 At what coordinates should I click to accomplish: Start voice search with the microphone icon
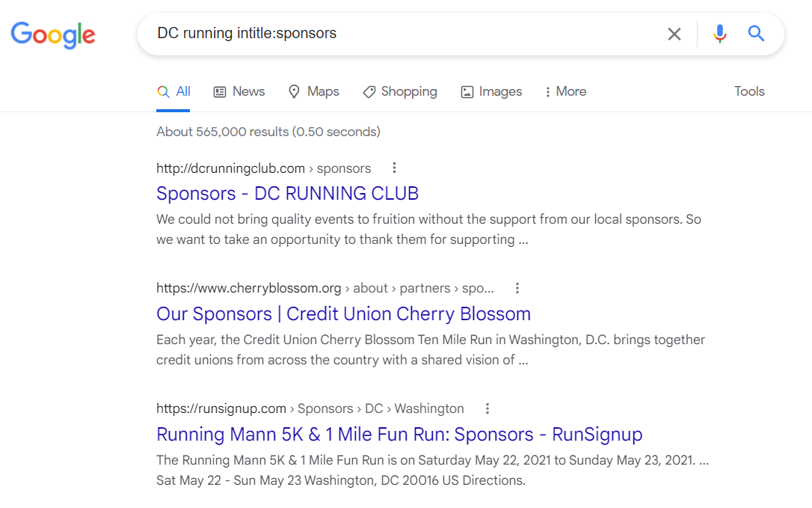coord(719,34)
